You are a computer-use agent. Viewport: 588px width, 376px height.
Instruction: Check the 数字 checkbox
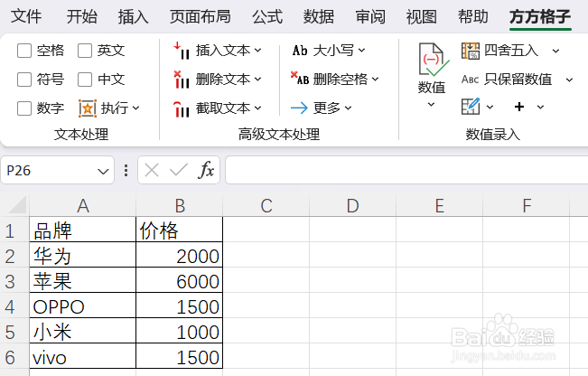point(24,108)
